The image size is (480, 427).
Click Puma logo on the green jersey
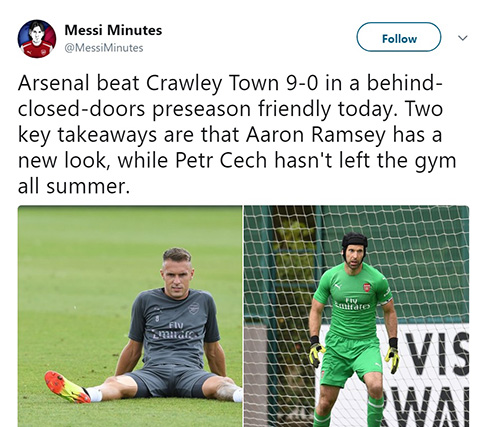(338, 286)
